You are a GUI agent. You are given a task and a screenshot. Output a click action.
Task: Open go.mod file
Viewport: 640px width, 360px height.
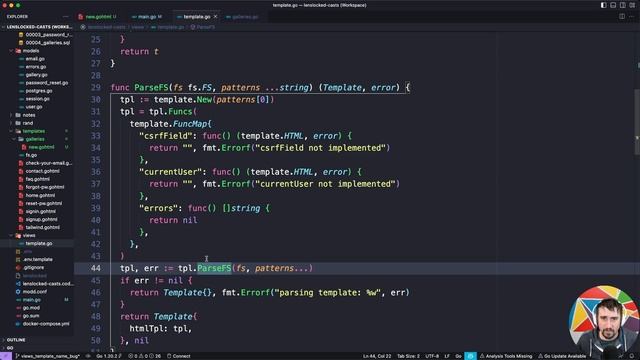(31, 308)
